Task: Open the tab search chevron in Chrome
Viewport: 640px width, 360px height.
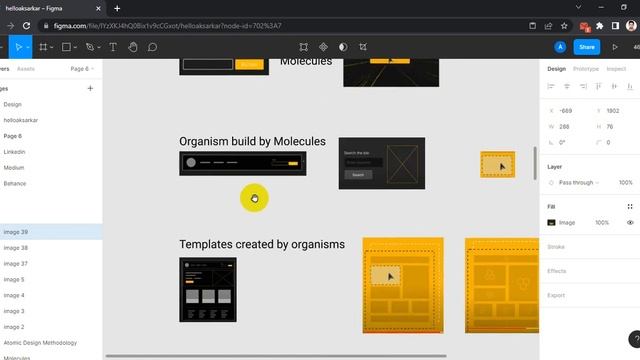Action: pos(578,7)
